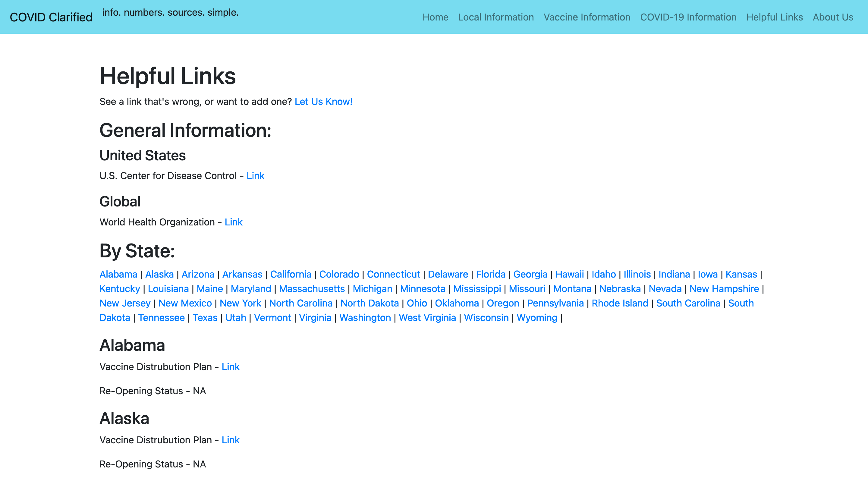Click the Wyoming state link

tap(536, 318)
